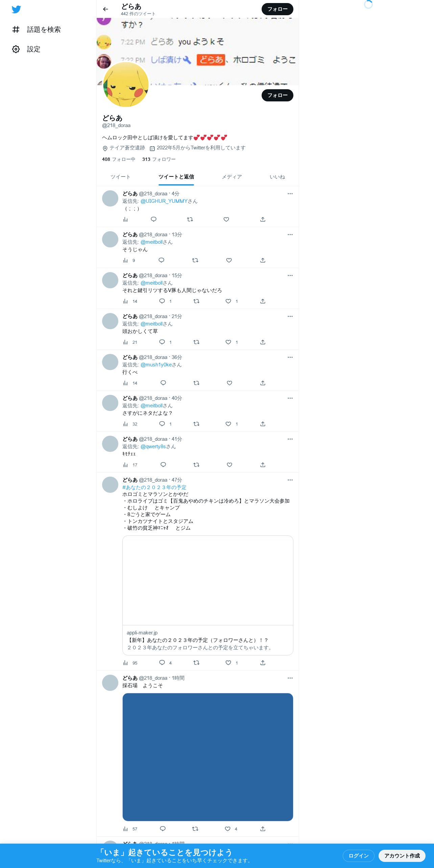Like the 4分 reply to @UIGHUR_YUMMY
This screenshot has width=434, height=868.
click(x=226, y=219)
